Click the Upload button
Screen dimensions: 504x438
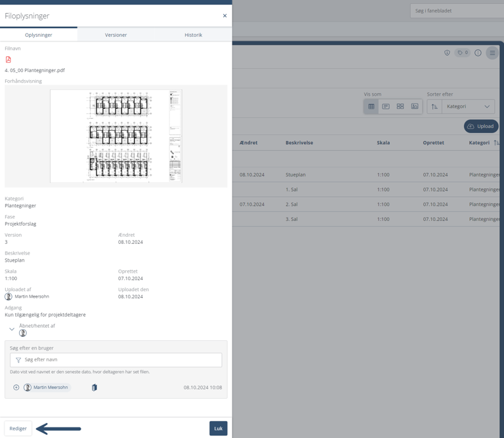point(481,126)
